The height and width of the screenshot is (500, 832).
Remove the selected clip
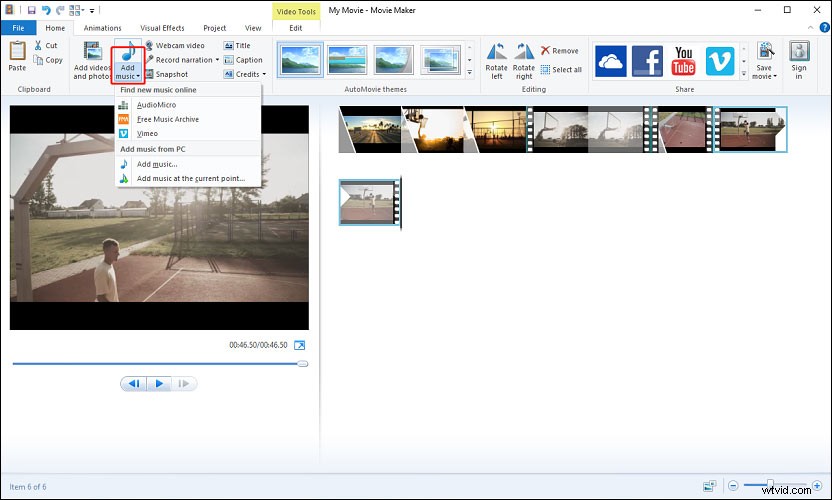pos(560,50)
